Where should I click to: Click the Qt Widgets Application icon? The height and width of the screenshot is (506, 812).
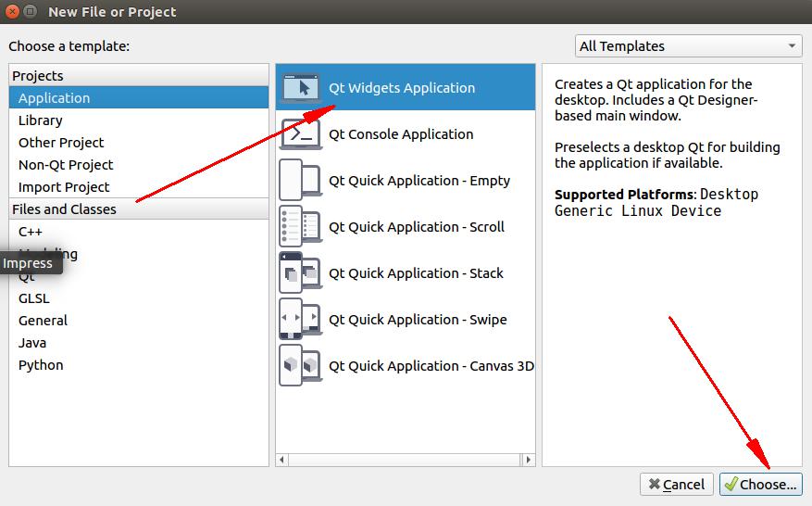300,88
